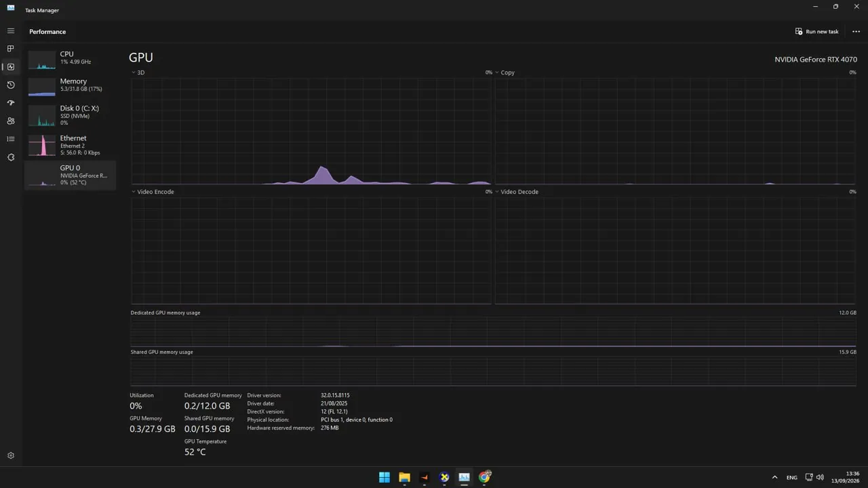Click the ENG language indicator
The height and width of the screenshot is (488, 868).
point(792,477)
